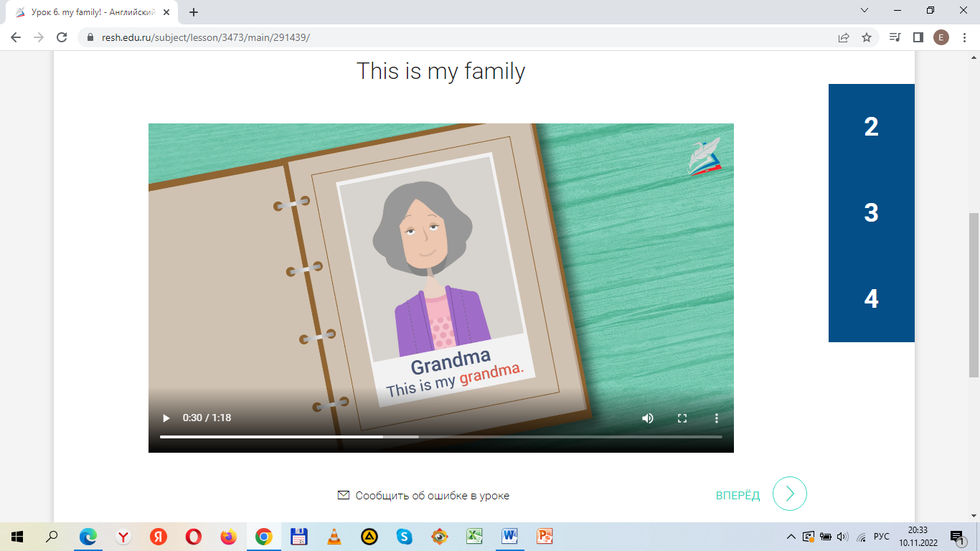980x551 pixels.
Task: Open PowerPoint from the taskbar
Action: (545, 537)
